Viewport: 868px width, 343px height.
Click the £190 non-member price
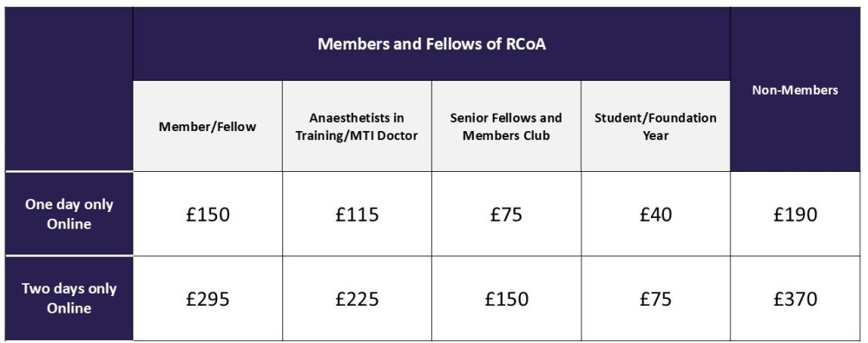tap(795, 214)
